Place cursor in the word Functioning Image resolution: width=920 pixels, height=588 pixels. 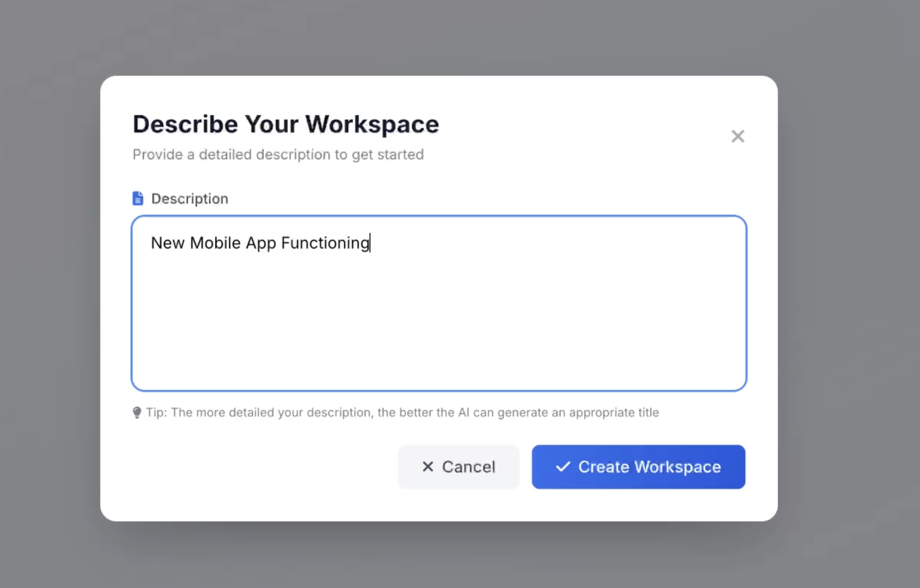[325, 243]
